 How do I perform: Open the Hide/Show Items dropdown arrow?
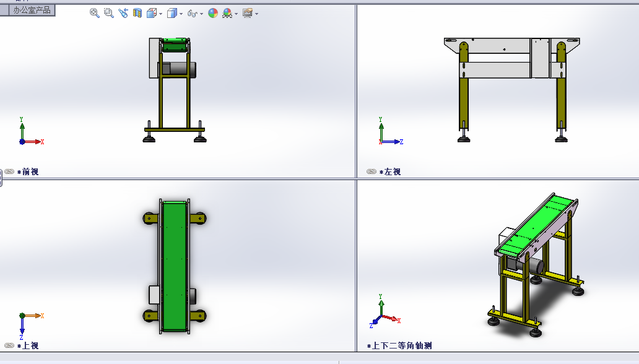202,14
